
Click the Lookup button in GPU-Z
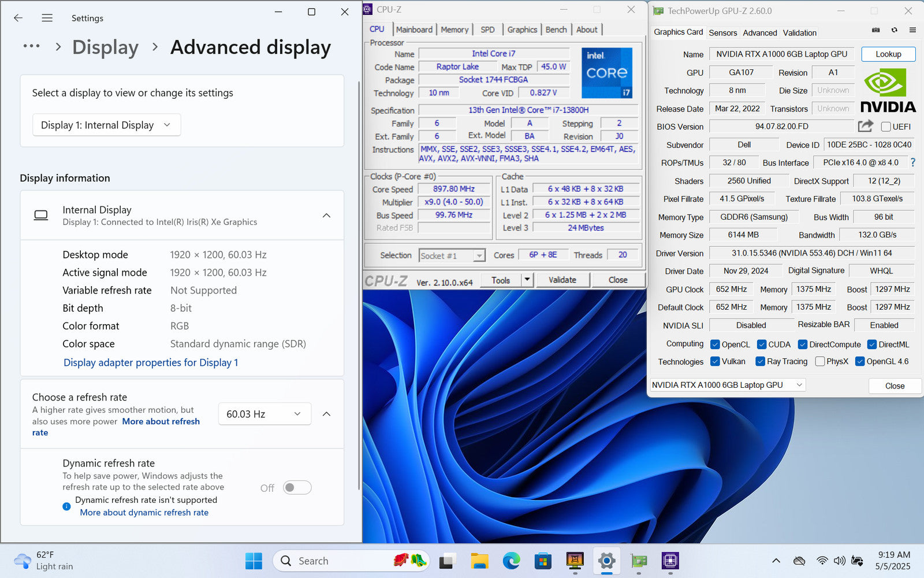point(888,54)
